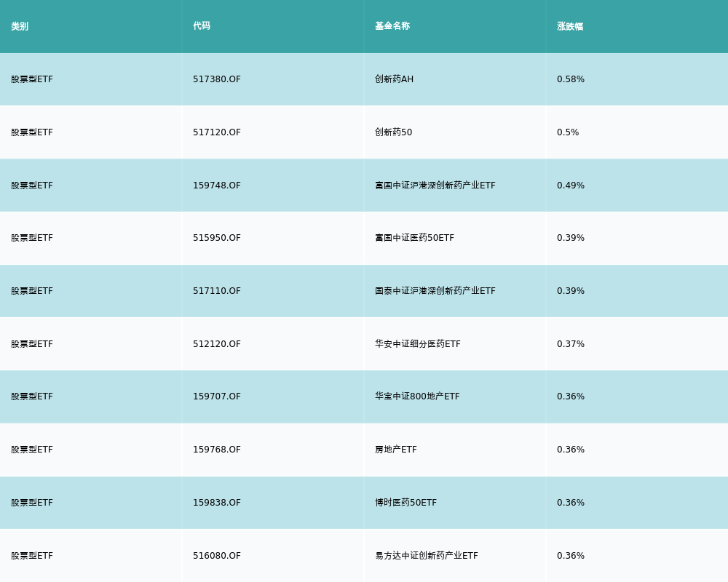Open fund code 517380.OF

pos(217,79)
